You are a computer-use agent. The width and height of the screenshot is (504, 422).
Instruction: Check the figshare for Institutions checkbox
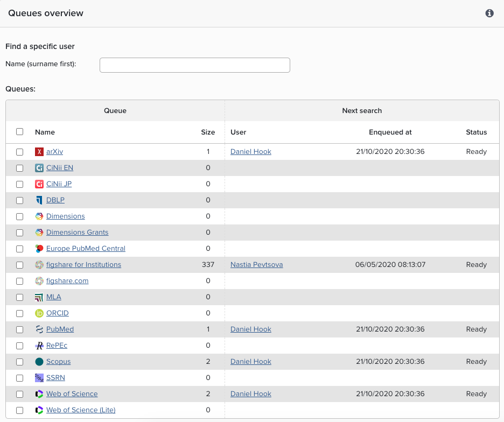[20, 265]
